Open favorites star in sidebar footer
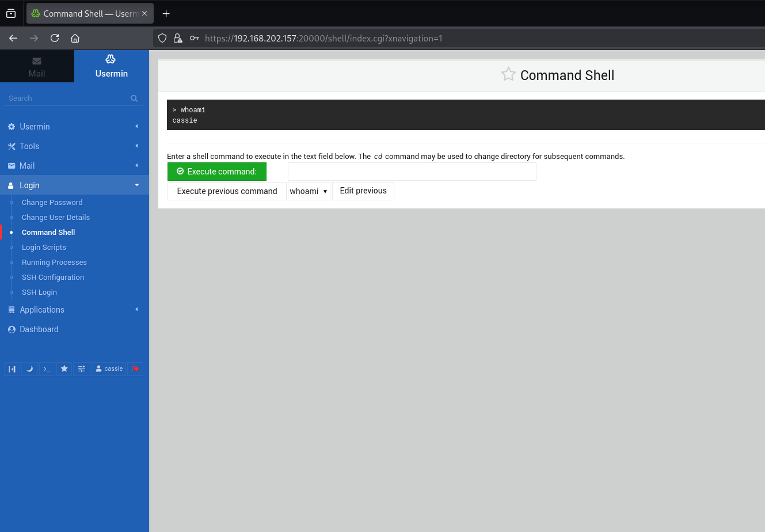This screenshot has height=532, width=765. click(x=64, y=368)
